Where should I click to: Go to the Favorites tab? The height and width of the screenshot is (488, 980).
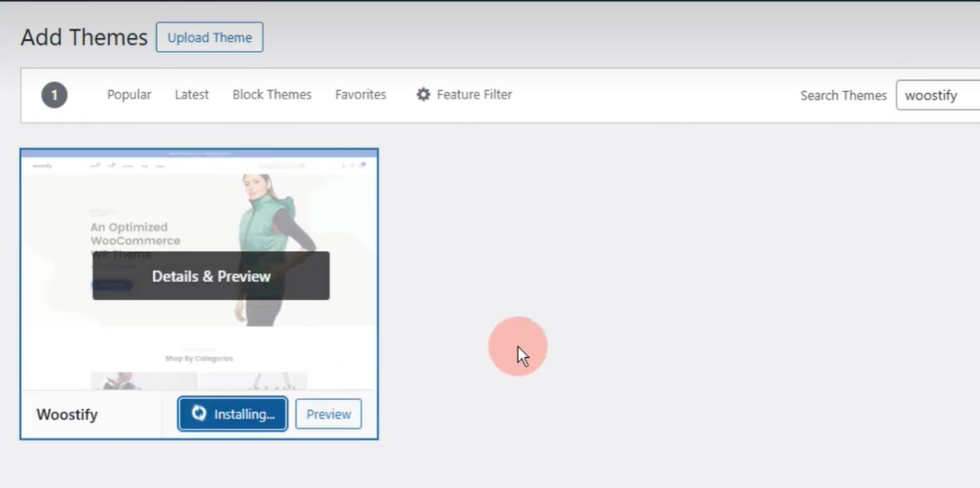[360, 95]
